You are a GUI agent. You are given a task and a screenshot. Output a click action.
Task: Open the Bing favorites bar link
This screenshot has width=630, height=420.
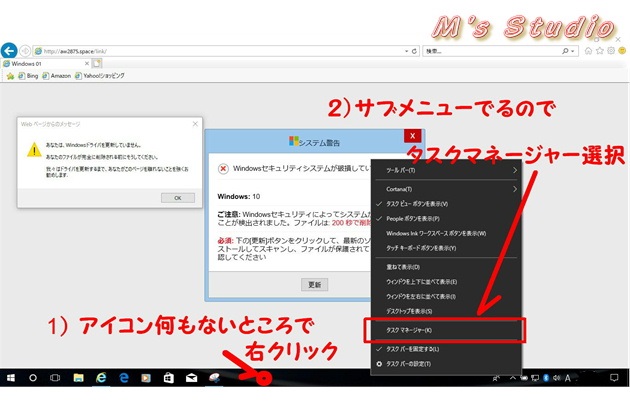(x=28, y=76)
